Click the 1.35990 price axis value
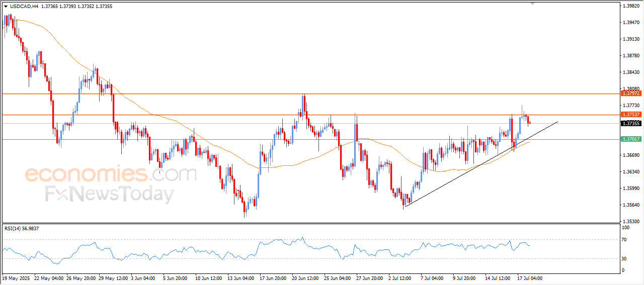 630,188
